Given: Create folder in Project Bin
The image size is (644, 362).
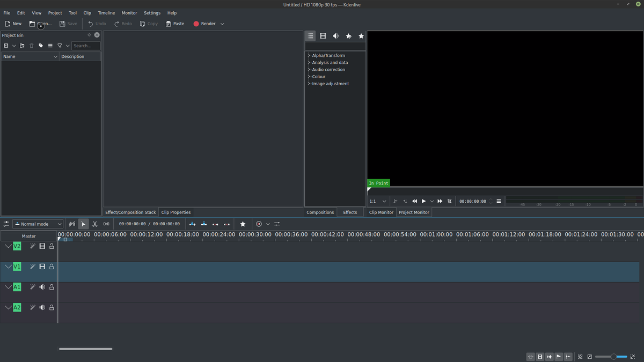Looking at the screenshot, I should (22, 46).
